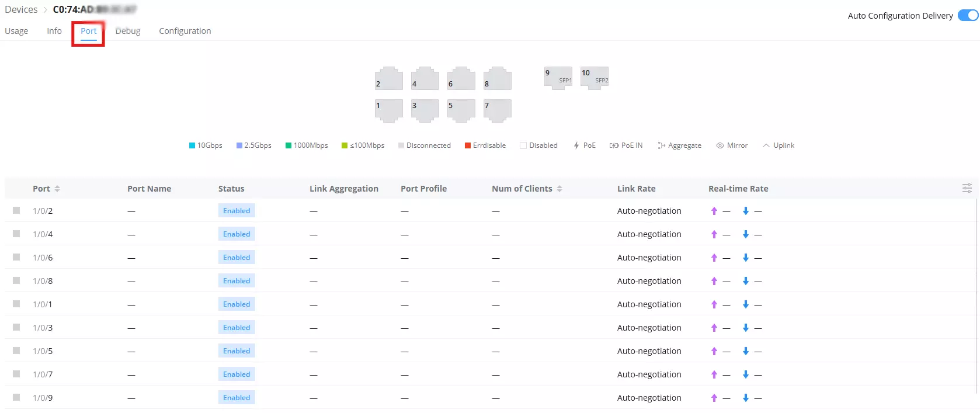The image size is (980, 413).
Task: Click download arrow for port 1/0/5
Action: [x=745, y=351]
